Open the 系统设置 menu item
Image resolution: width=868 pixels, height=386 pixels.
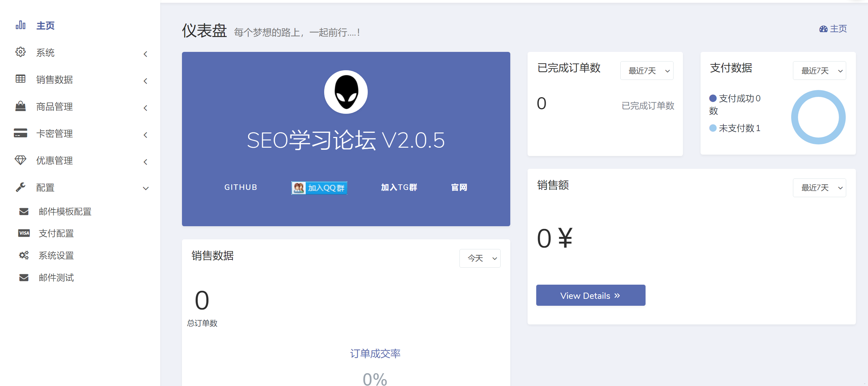point(56,256)
